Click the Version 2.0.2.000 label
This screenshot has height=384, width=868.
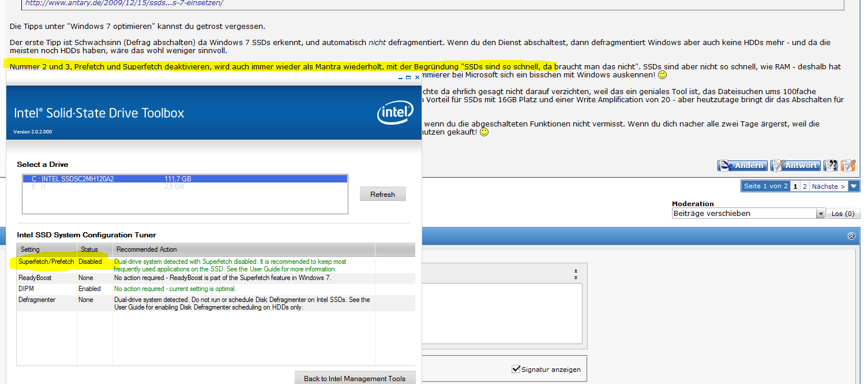(33, 132)
